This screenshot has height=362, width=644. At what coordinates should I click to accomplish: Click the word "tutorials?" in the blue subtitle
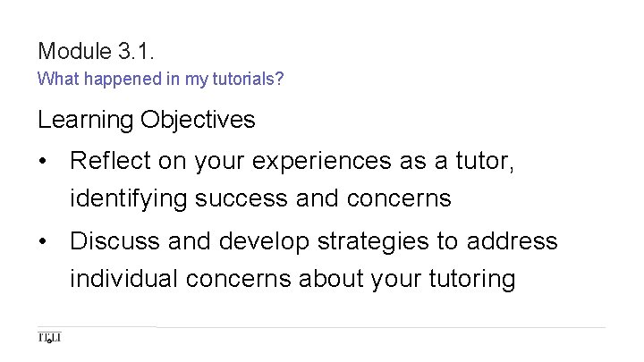click(248, 79)
